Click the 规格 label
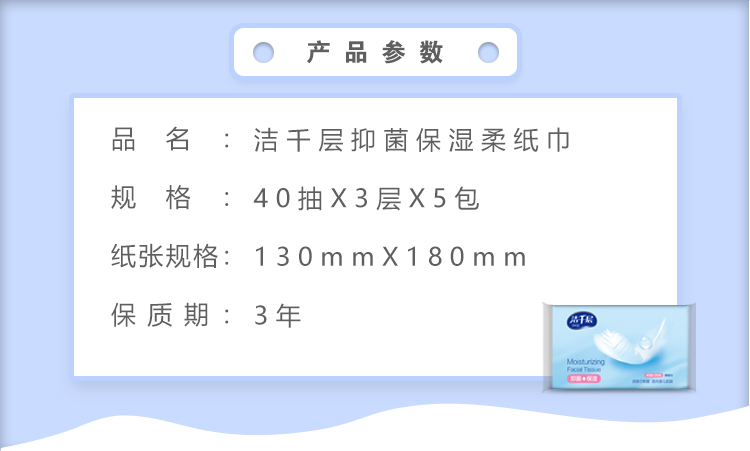This screenshot has height=451, width=750. coord(151,198)
